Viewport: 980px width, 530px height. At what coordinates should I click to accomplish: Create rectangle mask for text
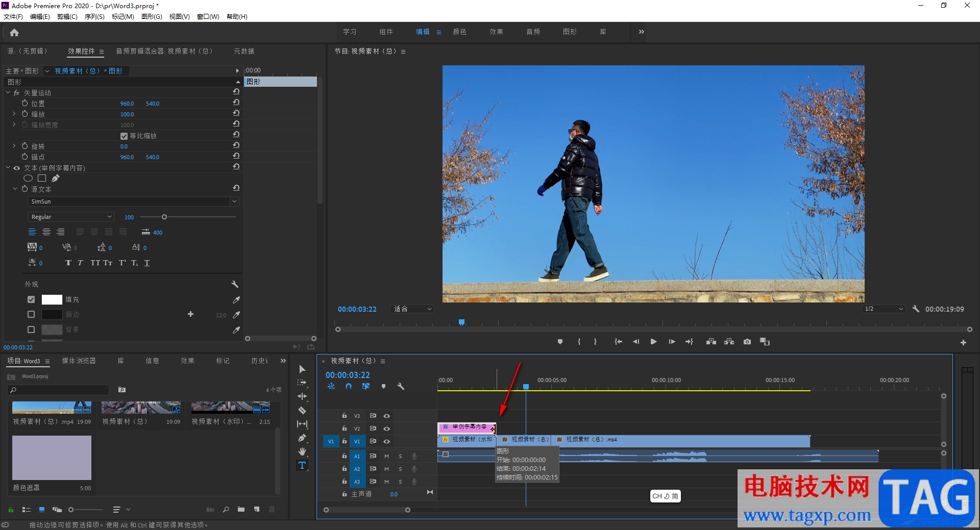pyautogui.click(x=42, y=178)
